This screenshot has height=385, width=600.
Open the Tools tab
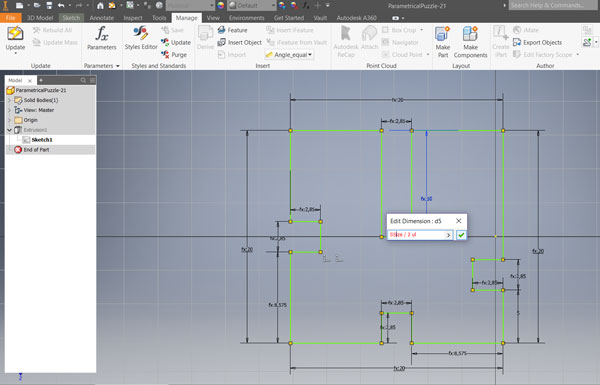click(159, 18)
